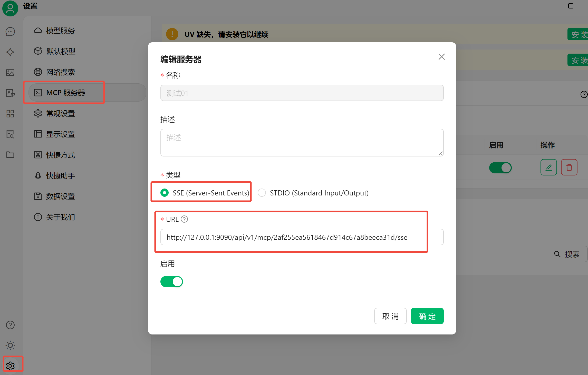Viewport: 588px width, 375px height.
Task: Open 模型服务 settings menu item
Action: coord(60,31)
